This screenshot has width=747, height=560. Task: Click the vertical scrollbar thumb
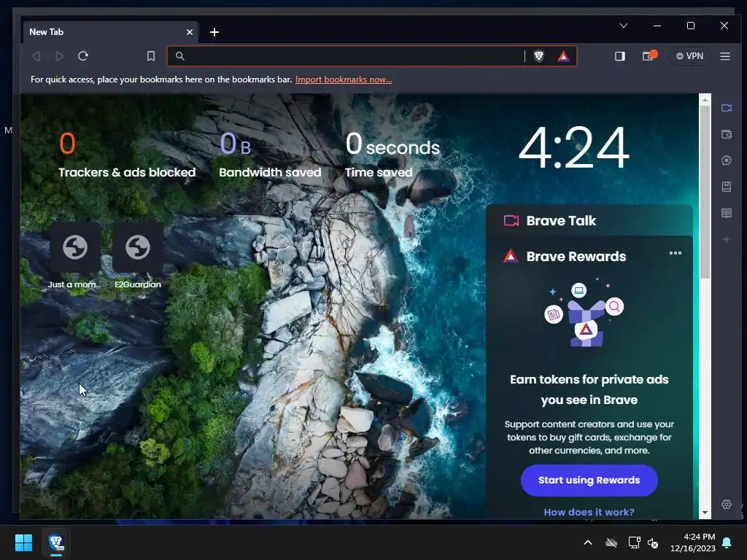tap(705, 192)
